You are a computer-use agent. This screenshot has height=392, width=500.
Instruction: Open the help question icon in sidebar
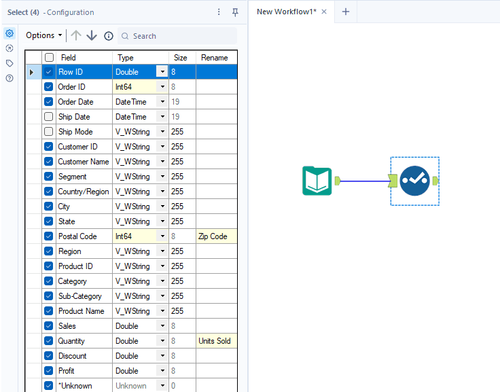tap(10, 78)
